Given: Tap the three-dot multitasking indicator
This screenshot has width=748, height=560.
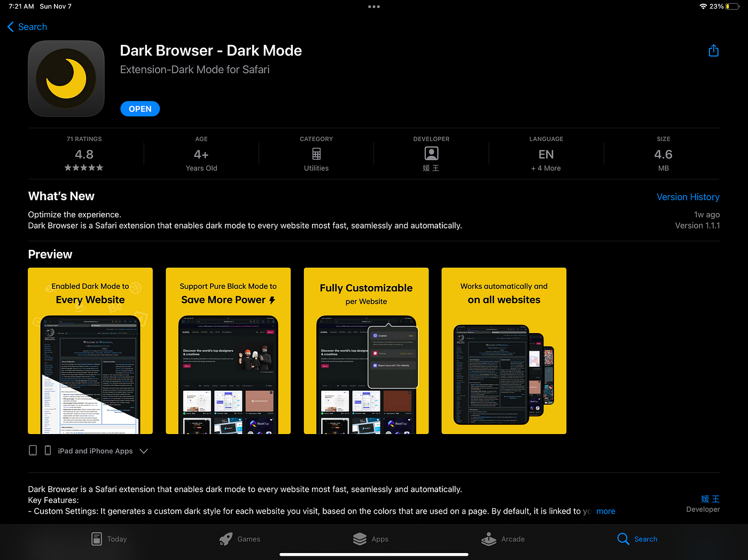Looking at the screenshot, I should point(374,7).
